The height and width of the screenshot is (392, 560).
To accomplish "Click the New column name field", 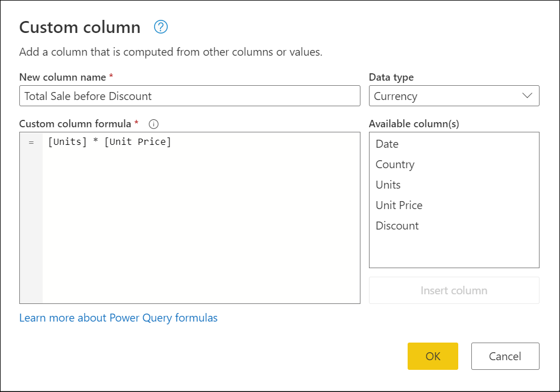I will (x=190, y=95).
